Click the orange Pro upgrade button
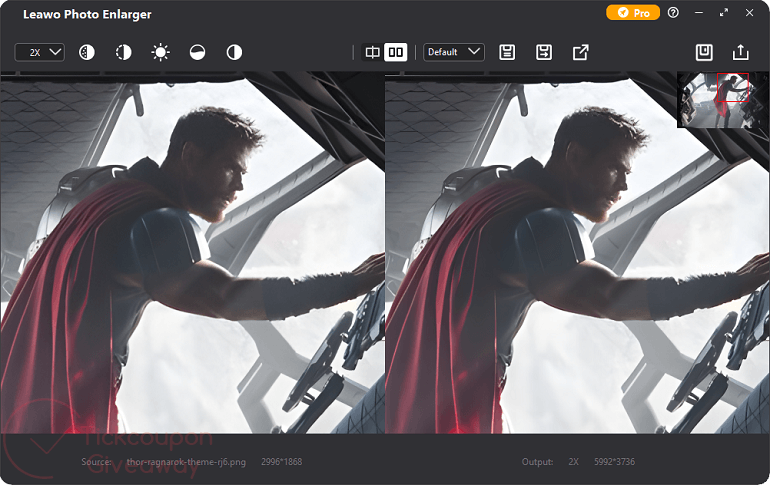 point(633,13)
